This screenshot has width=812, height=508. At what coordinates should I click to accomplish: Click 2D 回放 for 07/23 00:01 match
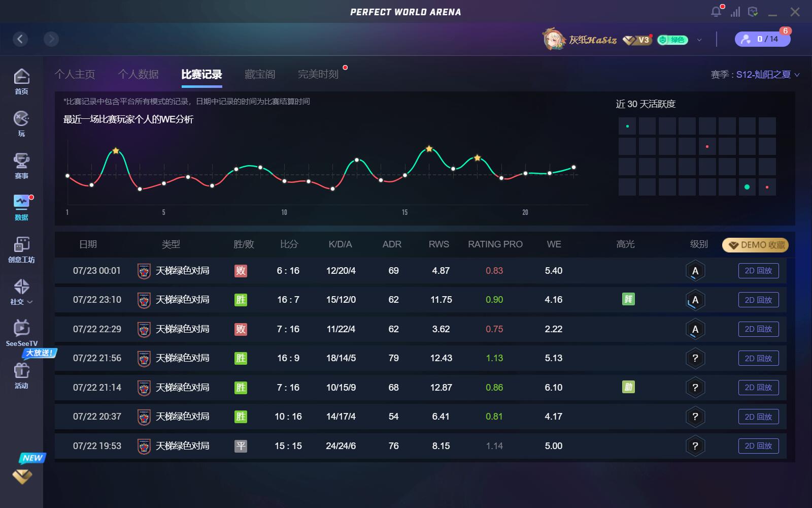[758, 271]
